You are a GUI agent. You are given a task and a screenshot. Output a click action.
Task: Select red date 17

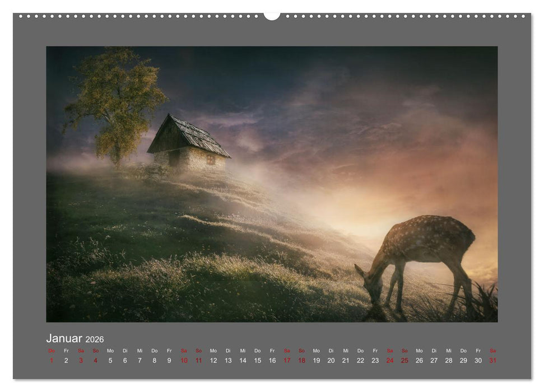(x=287, y=361)
